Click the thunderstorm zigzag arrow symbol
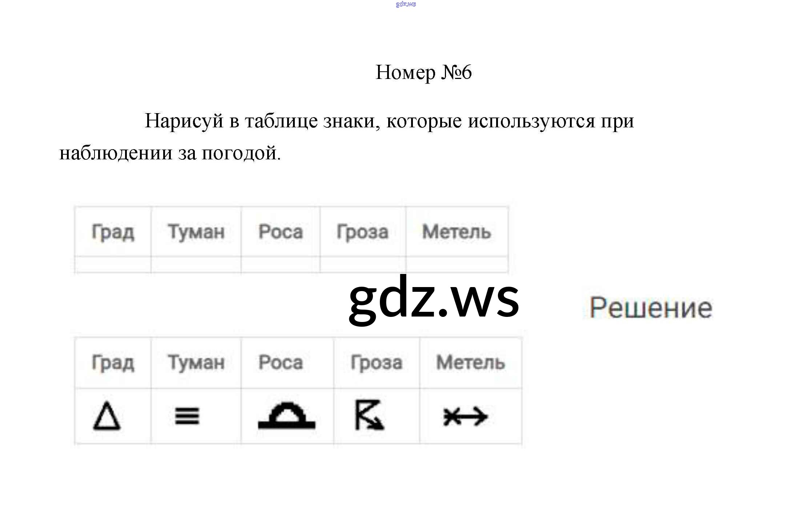812x505 pixels. tap(369, 415)
